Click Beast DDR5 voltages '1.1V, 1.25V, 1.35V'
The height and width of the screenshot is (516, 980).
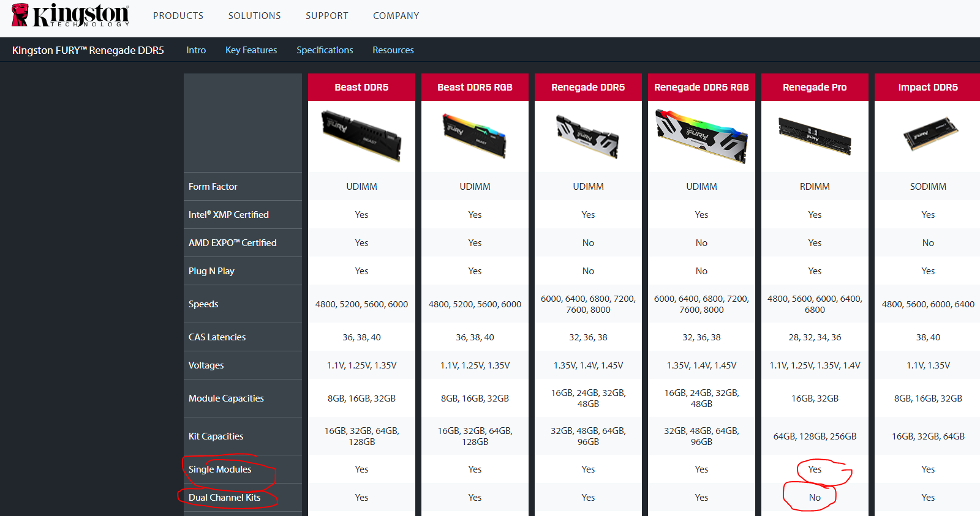(361, 365)
